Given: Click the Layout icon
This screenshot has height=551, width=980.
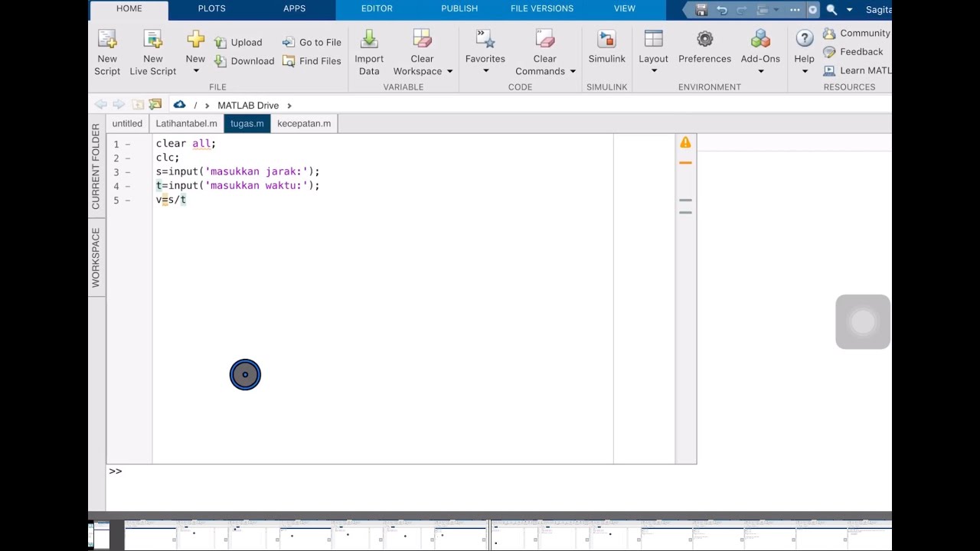Looking at the screenshot, I should click(x=654, y=40).
